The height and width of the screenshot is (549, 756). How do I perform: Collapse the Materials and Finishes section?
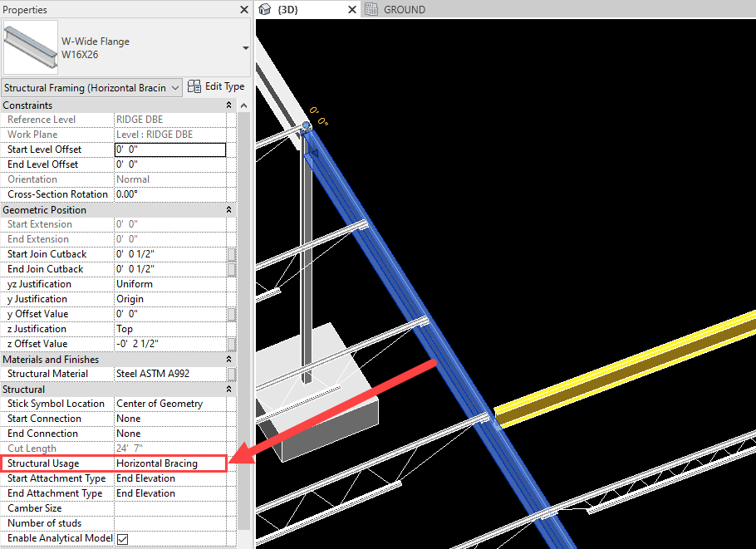click(x=228, y=360)
